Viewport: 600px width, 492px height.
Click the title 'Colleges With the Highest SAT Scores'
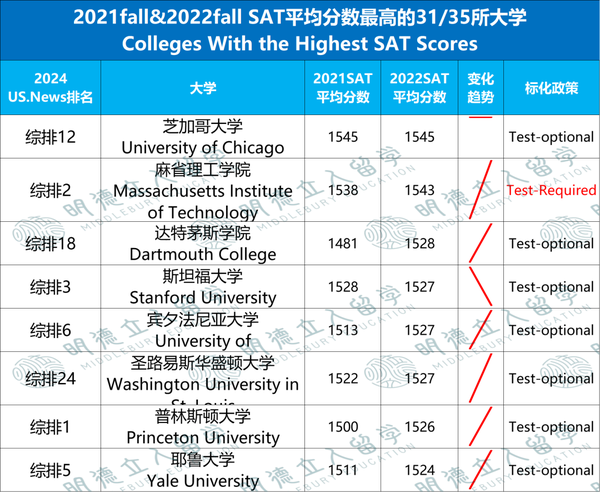coord(300,44)
